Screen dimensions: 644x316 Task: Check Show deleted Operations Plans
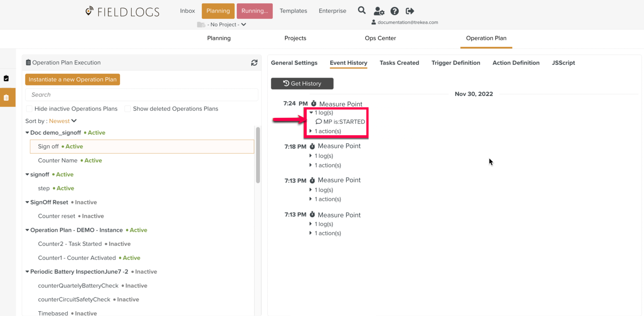[128, 109]
